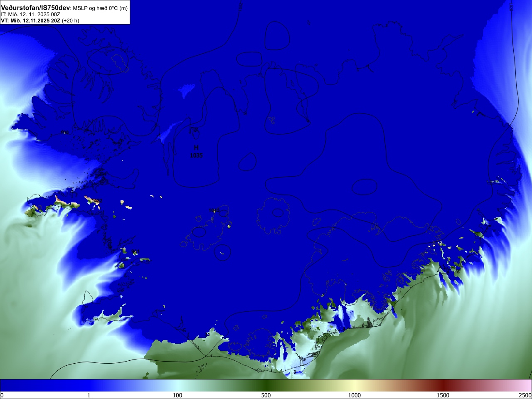The image size is (532, 399).
Task: Click the height color scale bar
Action: (x=266, y=385)
